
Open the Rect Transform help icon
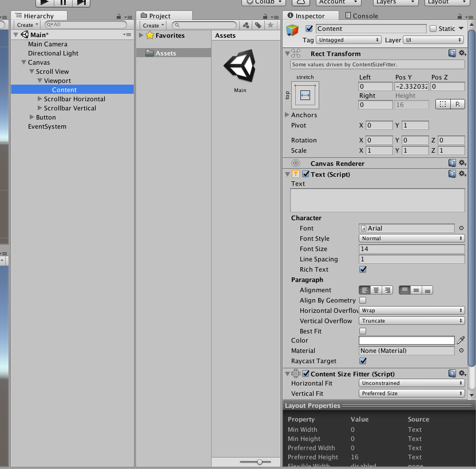(x=452, y=53)
